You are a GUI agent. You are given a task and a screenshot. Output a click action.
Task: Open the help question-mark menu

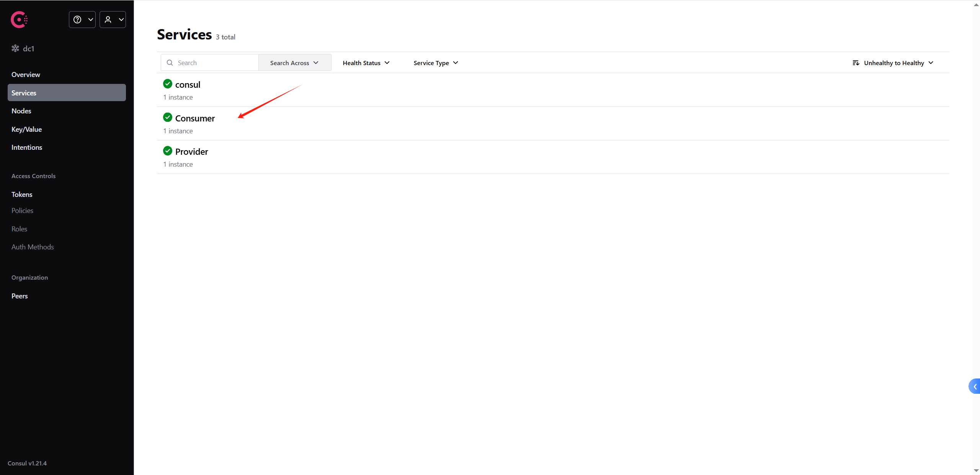(82, 20)
